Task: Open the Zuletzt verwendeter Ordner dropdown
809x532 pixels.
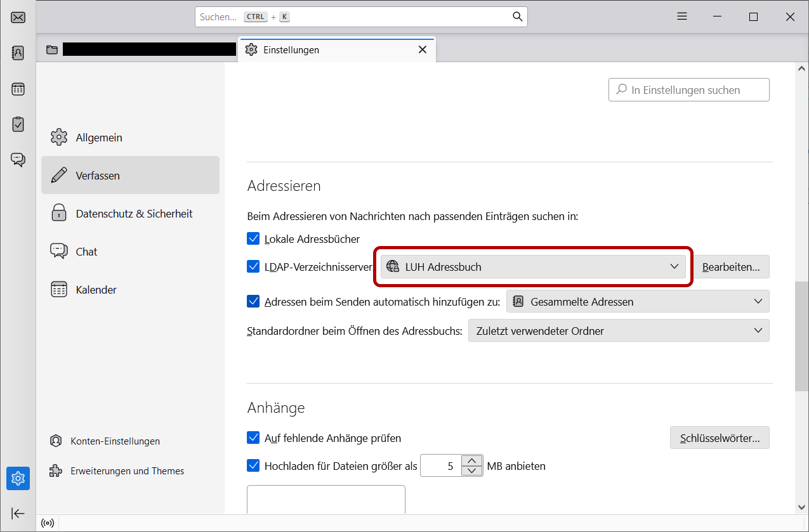Action: click(x=619, y=330)
